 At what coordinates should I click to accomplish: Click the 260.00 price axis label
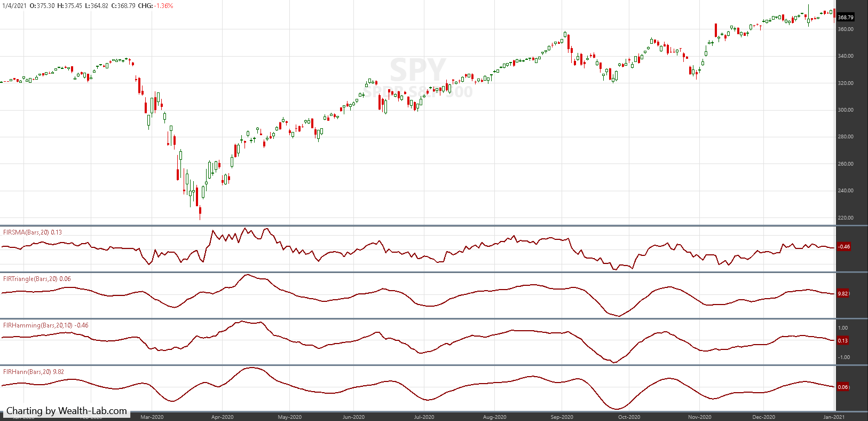tap(846, 164)
